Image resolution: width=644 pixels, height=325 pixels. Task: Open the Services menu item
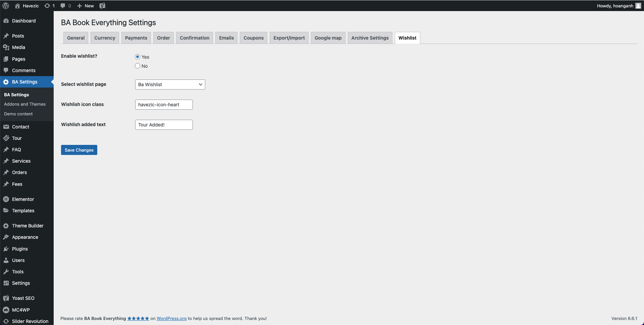pos(27,161)
